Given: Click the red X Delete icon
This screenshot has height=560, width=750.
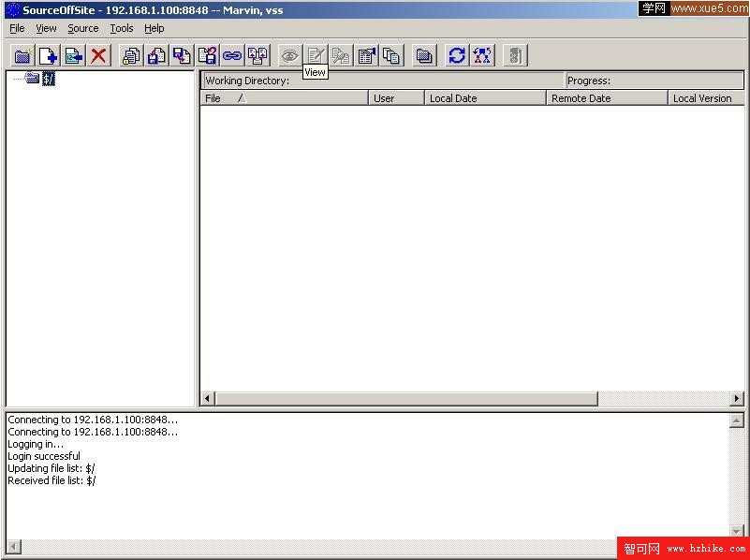Looking at the screenshot, I should 98,56.
